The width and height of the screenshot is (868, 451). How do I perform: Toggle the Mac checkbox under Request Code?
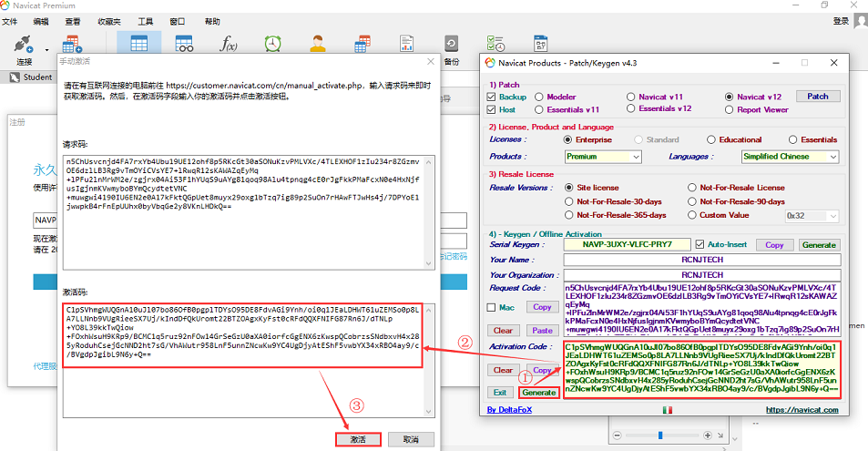point(491,308)
